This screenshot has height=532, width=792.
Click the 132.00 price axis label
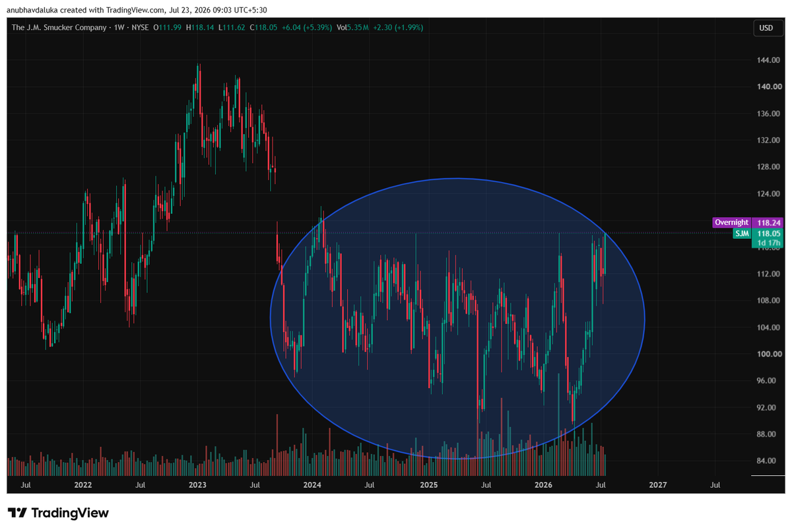(x=767, y=141)
